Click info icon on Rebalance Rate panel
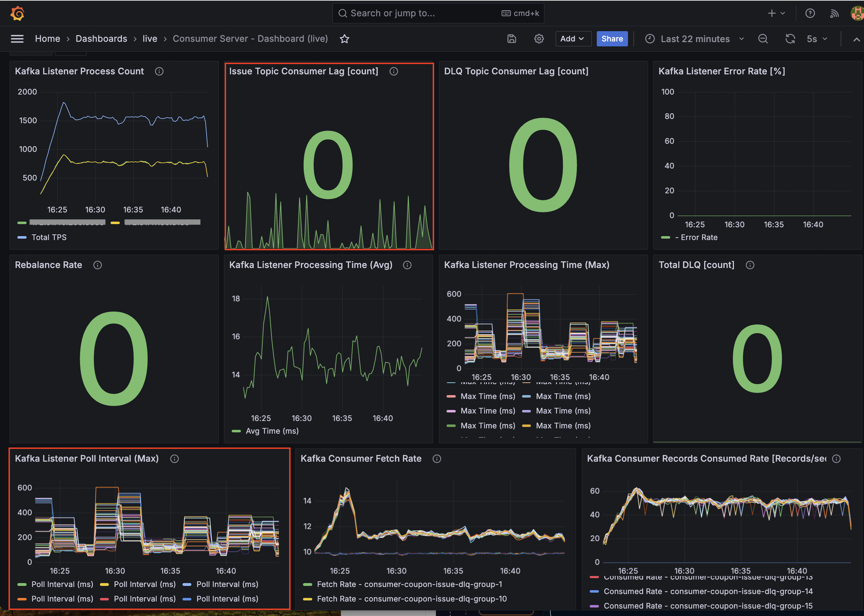This screenshot has width=864, height=616. 97,265
